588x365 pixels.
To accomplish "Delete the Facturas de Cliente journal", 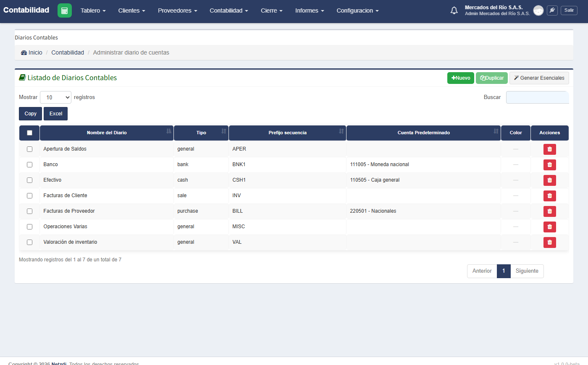I will pyautogui.click(x=550, y=196).
